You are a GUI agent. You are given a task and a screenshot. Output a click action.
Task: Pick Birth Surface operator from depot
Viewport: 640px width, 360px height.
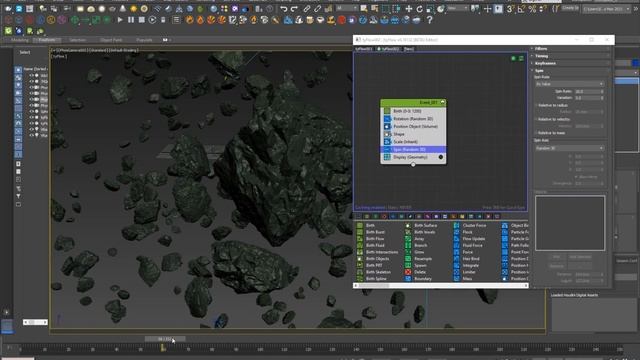[425, 225]
